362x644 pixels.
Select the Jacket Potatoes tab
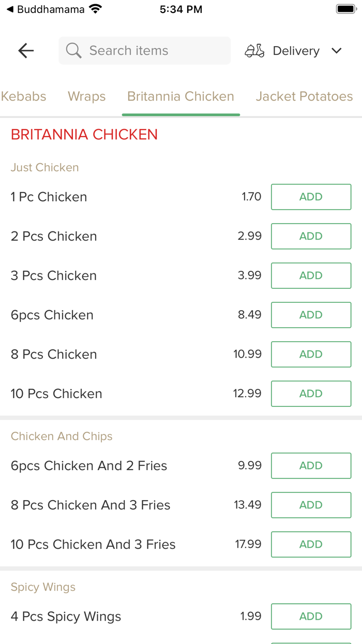pos(304,96)
